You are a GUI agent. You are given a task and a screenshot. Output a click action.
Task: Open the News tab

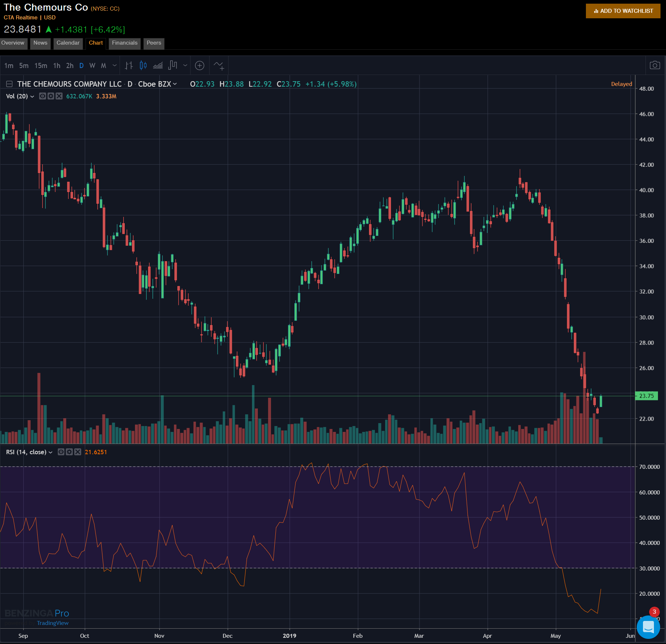coord(40,43)
